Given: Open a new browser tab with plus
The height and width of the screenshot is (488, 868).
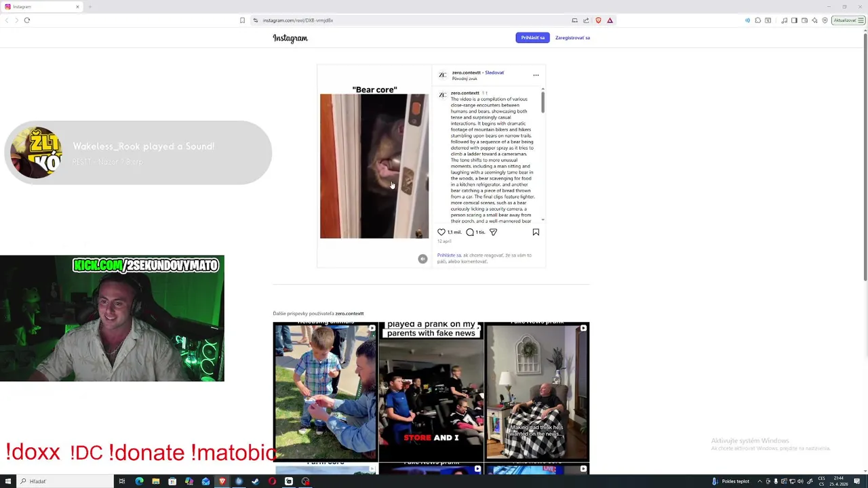Looking at the screenshot, I should [x=90, y=7].
